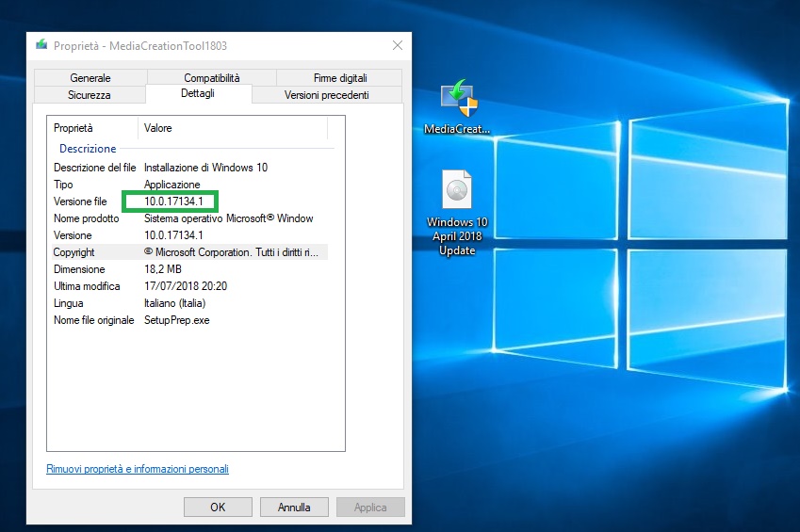Click the 17/07/2018 20:20 date value
The height and width of the screenshot is (532, 800).
(186, 286)
